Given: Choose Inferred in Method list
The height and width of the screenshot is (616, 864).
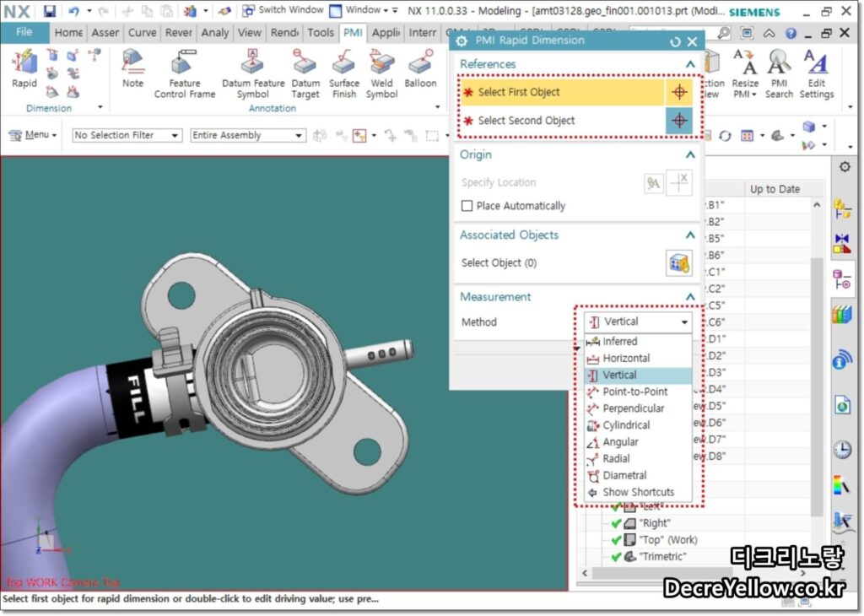Looking at the screenshot, I should (x=638, y=342).
